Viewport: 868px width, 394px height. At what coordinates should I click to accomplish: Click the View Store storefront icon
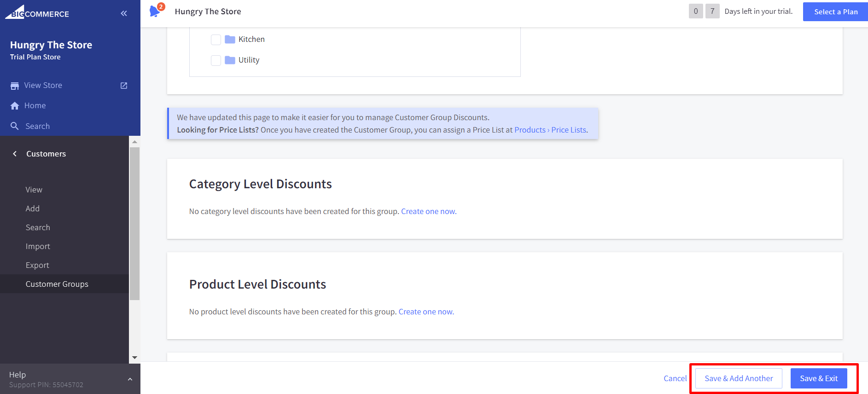[x=15, y=86]
